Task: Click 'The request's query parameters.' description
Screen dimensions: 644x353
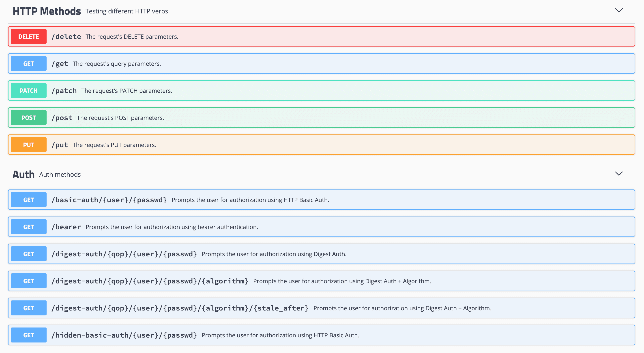Action: click(117, 64)
